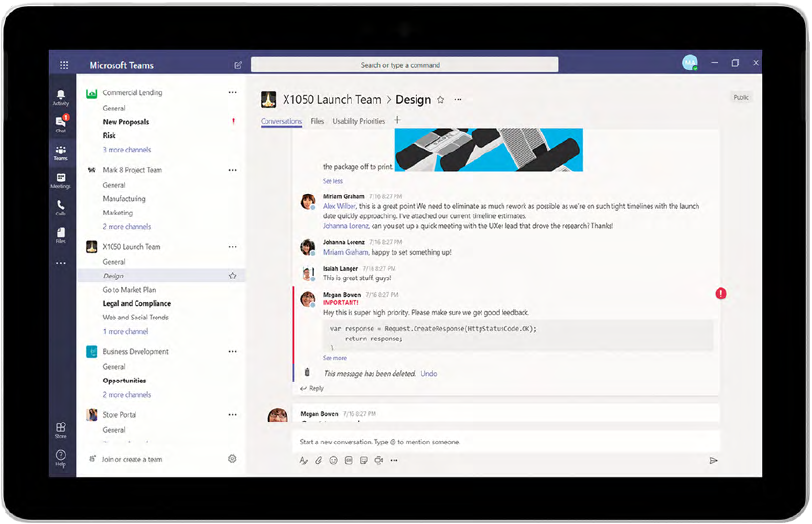This screenshot has width=812, height=524.
Task: Open the Opportunities channel
Action: [124, 381]
